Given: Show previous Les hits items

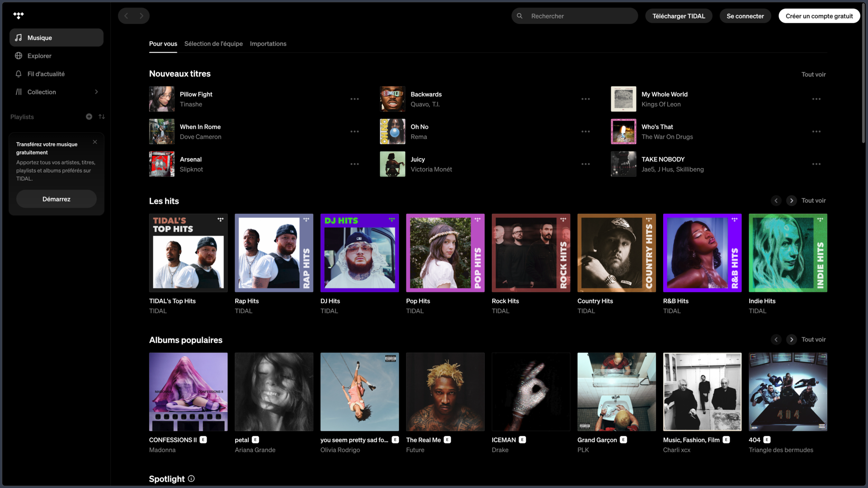Looking at the screenshot, I should 776,201.
